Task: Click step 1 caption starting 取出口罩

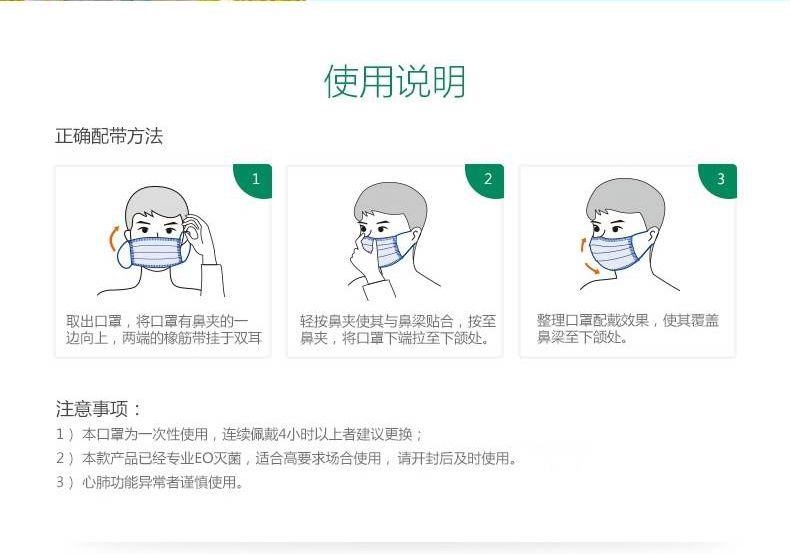Action: pyautogui.click(x=164, y=329)
